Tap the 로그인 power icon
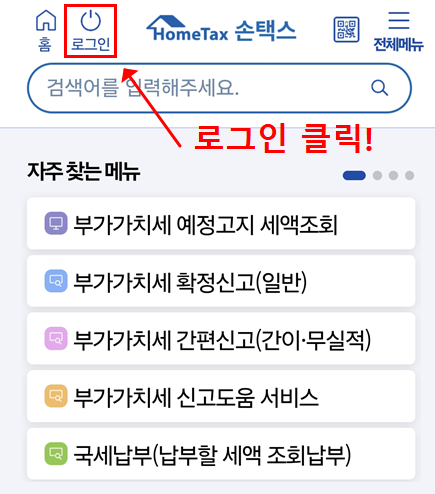 [x=90, y=31]
